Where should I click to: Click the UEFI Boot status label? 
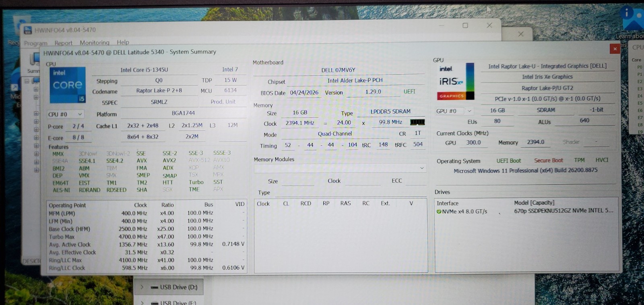(508, 161)
